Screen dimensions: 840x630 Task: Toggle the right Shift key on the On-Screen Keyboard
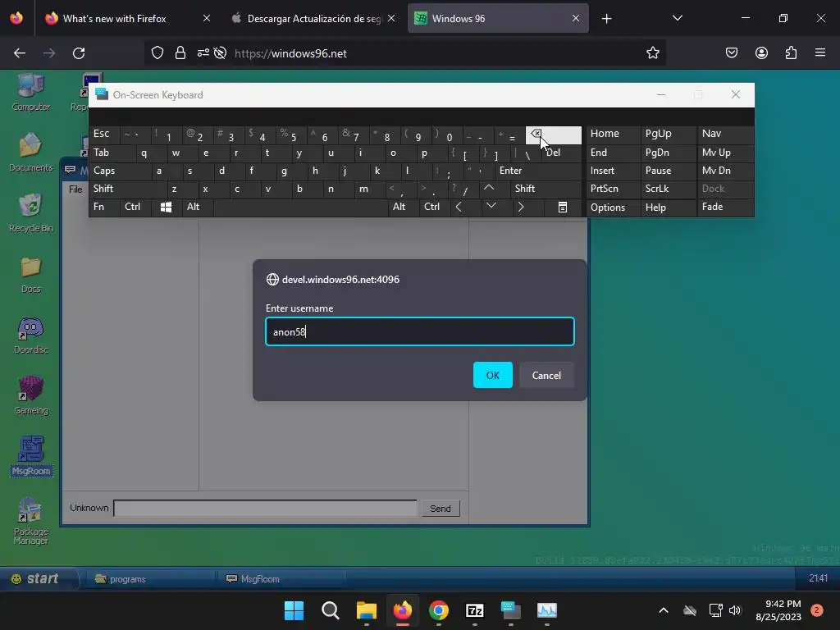click(x=546, y=189)
